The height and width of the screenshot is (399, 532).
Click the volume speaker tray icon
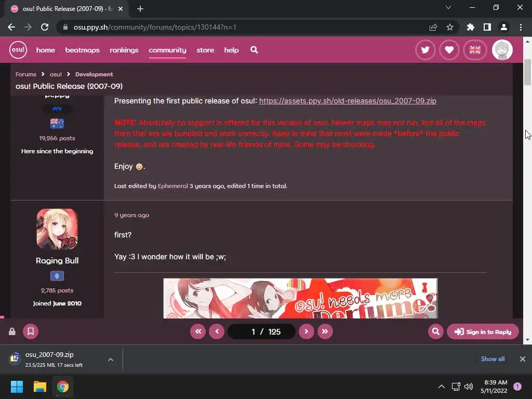(469, 387)
